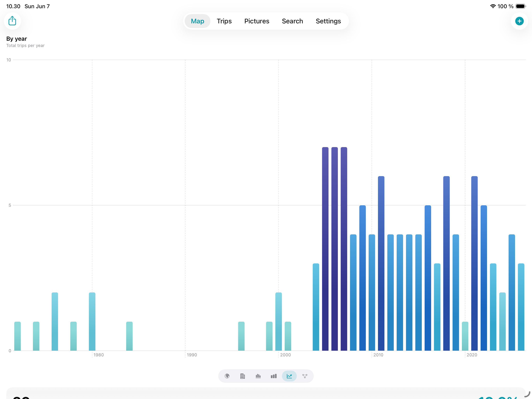Expand the bottom statistics panel

point(266,393)
